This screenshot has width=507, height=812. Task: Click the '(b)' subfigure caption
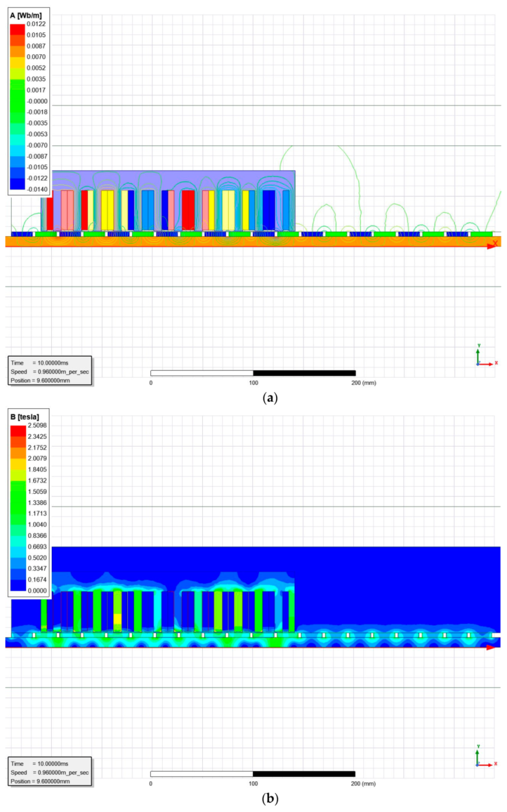pyautogui.click(x=270, y=799)
